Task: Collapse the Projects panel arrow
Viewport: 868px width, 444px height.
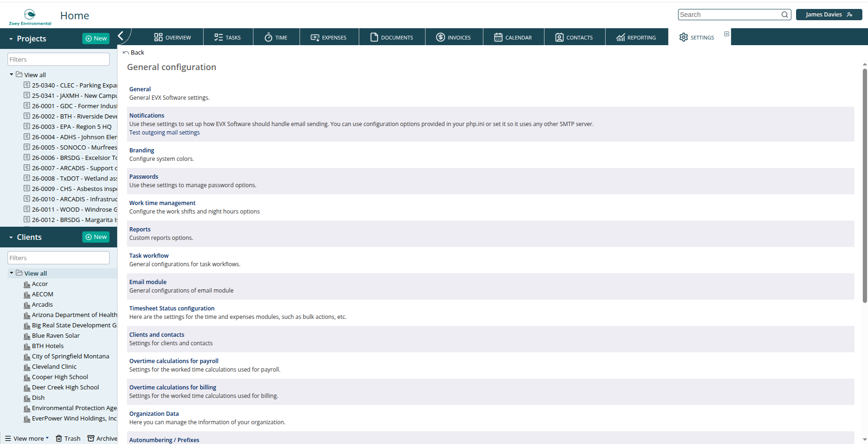Action: point(11,39)
